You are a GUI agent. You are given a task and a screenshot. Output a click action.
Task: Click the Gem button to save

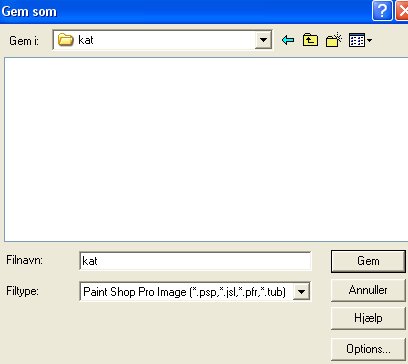pyautogui.click(x=368, y=261)
